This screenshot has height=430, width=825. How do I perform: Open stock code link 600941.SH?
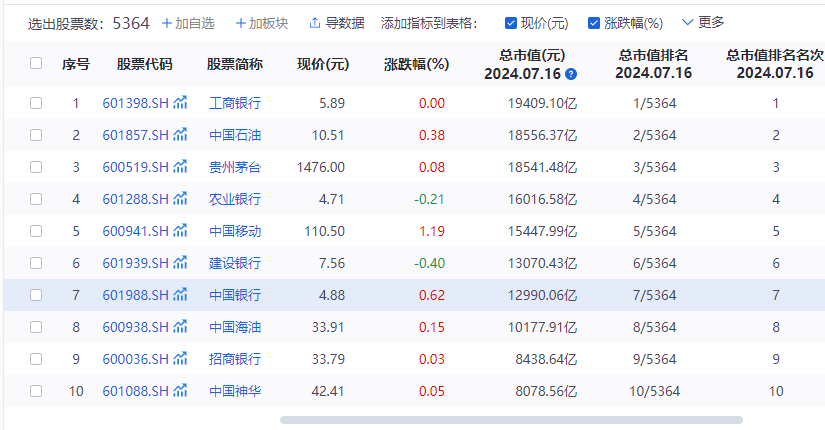(x=135, y=231)
